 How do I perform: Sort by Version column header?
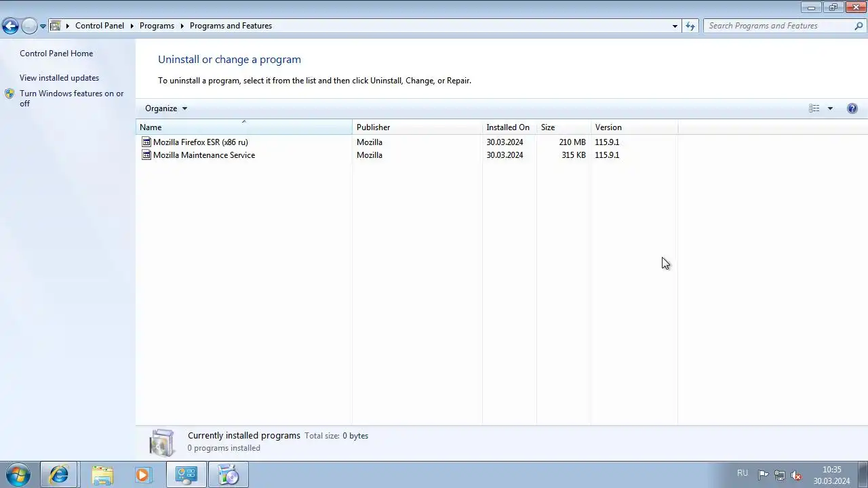click(634, 127)
